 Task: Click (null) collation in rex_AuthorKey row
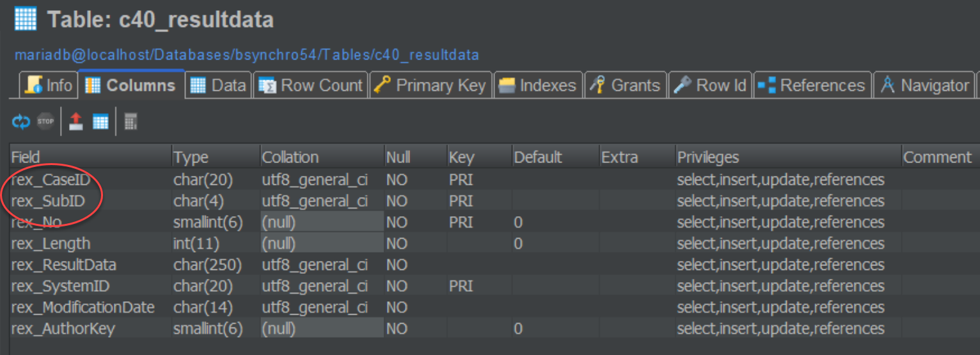[x=322, y=329]
